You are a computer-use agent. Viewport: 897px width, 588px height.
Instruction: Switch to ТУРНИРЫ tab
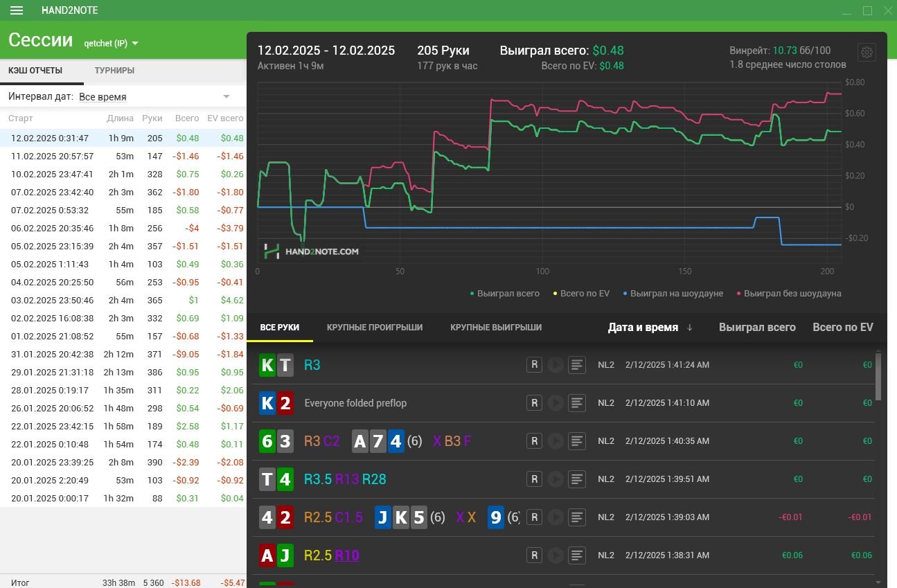pos(114,71)
